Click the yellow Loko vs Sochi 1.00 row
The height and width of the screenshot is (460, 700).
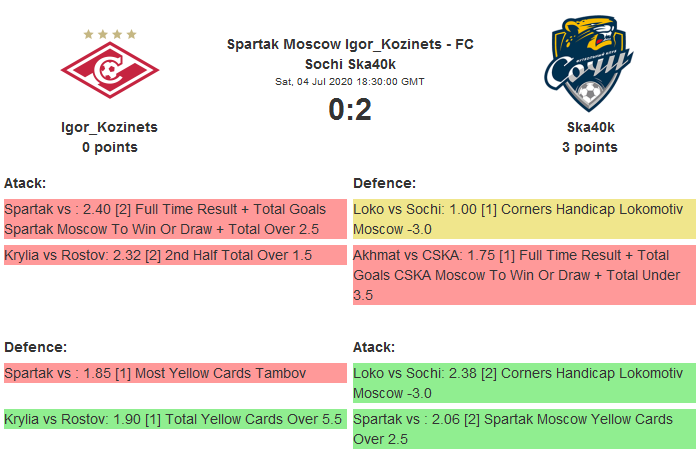524,219
